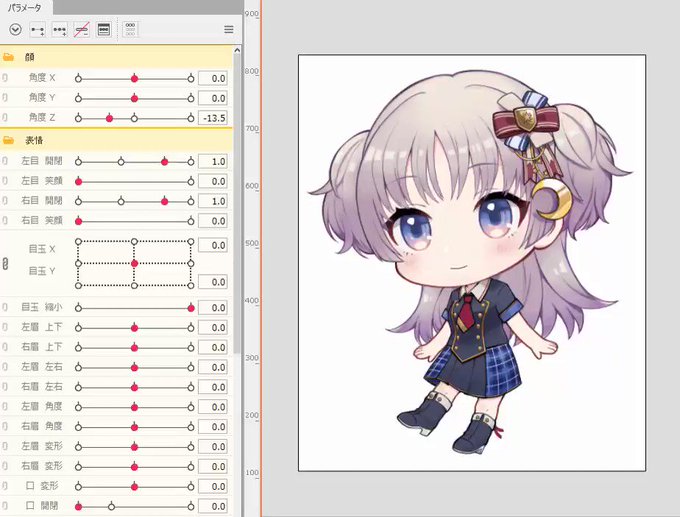The width and height of the screenshot is (680, 517).
Task: Click the grid of dots icon after separator
Action: pyautogui.click(x=130, y=29)
